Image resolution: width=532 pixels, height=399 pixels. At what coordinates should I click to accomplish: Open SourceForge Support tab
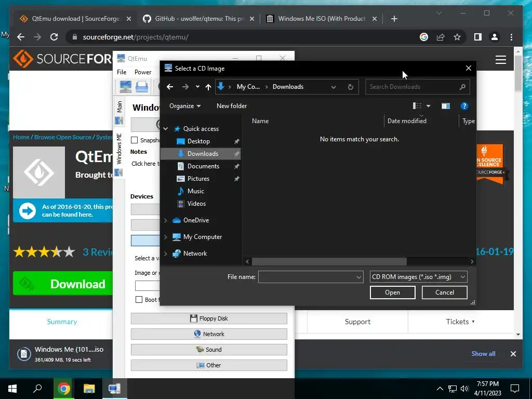click(x=357, y=322)
